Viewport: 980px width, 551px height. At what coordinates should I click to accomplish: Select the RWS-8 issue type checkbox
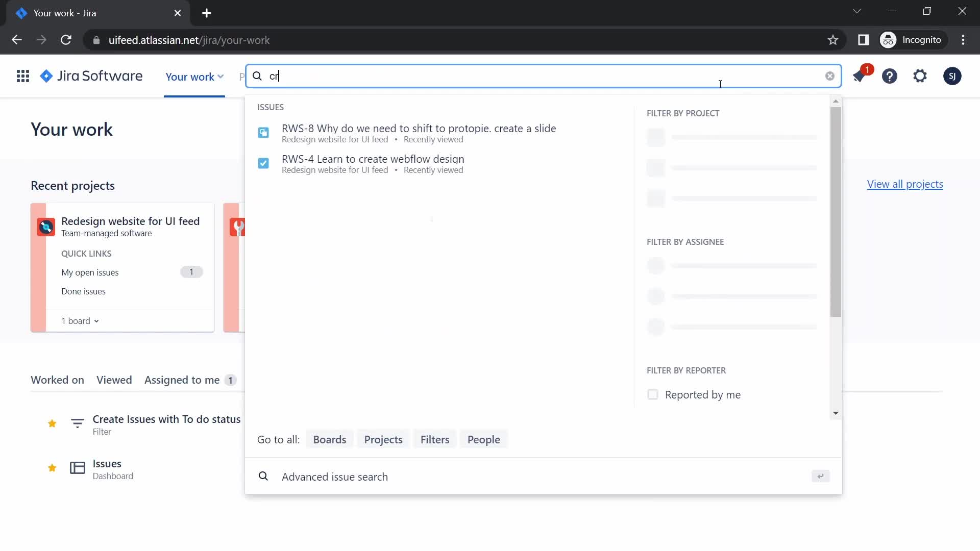click(263, 133)
